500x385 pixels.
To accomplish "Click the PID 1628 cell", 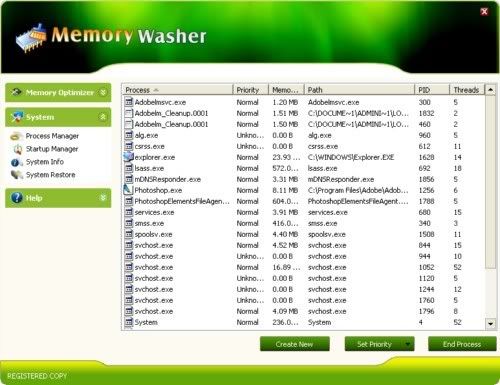I will [x=426, y=157].
